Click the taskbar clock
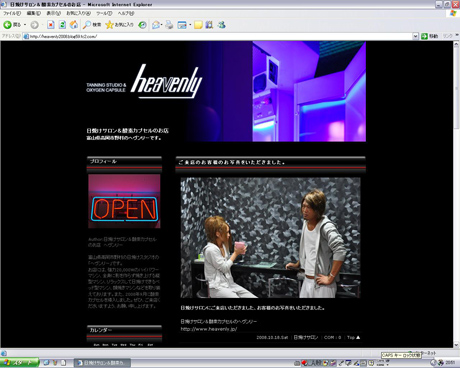The height and width of the screenshot is (368, 460). [451, 363]
